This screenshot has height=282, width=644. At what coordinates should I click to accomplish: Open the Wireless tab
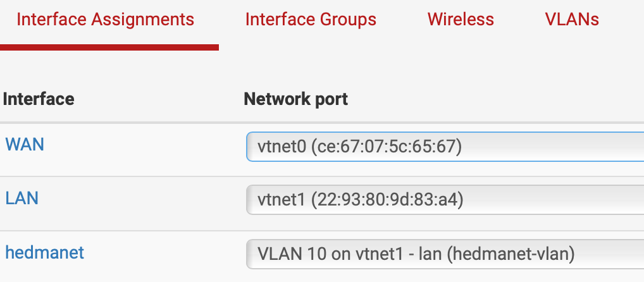tap(461, 20)
